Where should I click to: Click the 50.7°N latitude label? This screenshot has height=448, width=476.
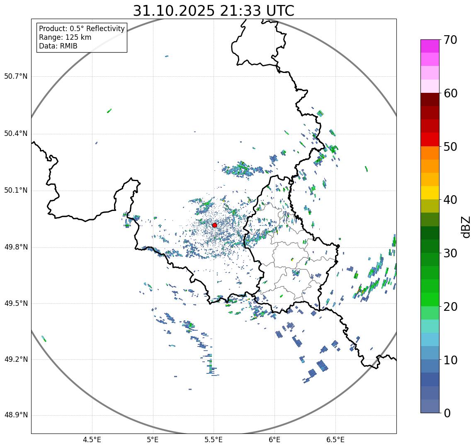[x=16, y=76]
